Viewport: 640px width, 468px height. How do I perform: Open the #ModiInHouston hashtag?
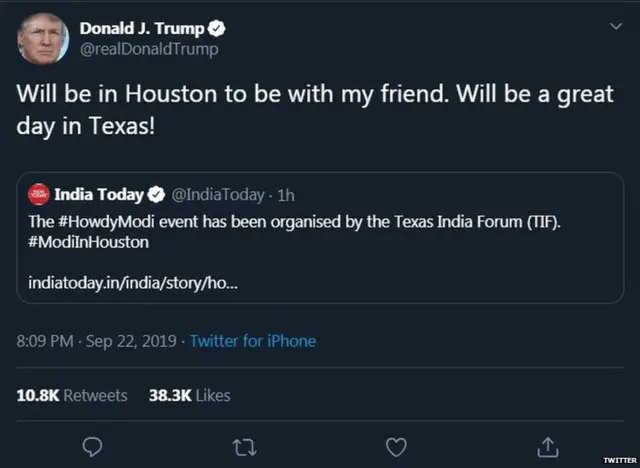[89, 242]
